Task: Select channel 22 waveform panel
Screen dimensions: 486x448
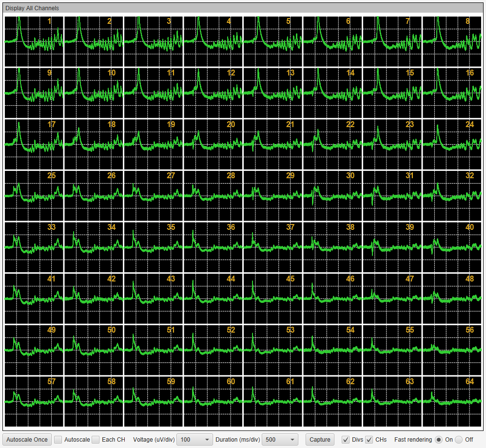Action: 332,144
